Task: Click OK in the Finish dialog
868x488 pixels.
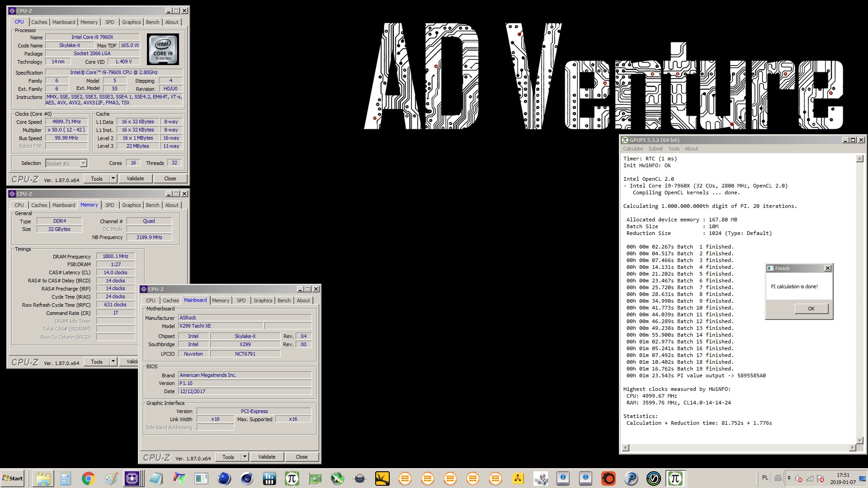Action: coord(811,309)
